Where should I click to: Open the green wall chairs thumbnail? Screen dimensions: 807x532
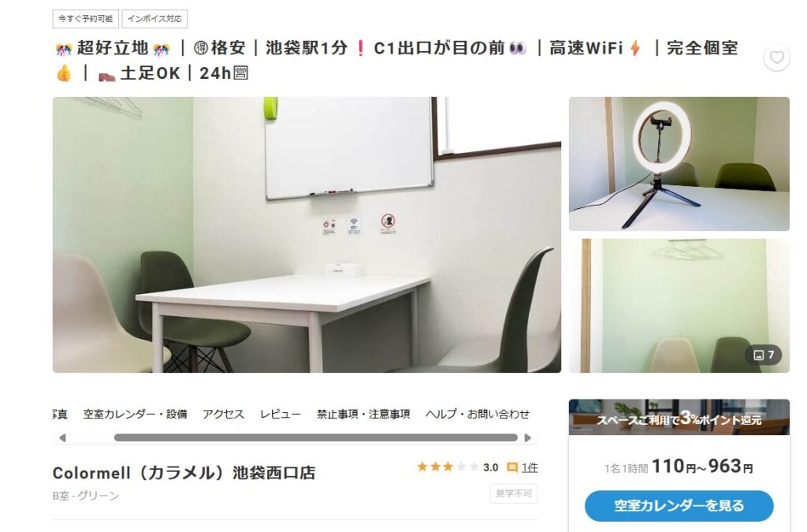[x=679, y=306]
